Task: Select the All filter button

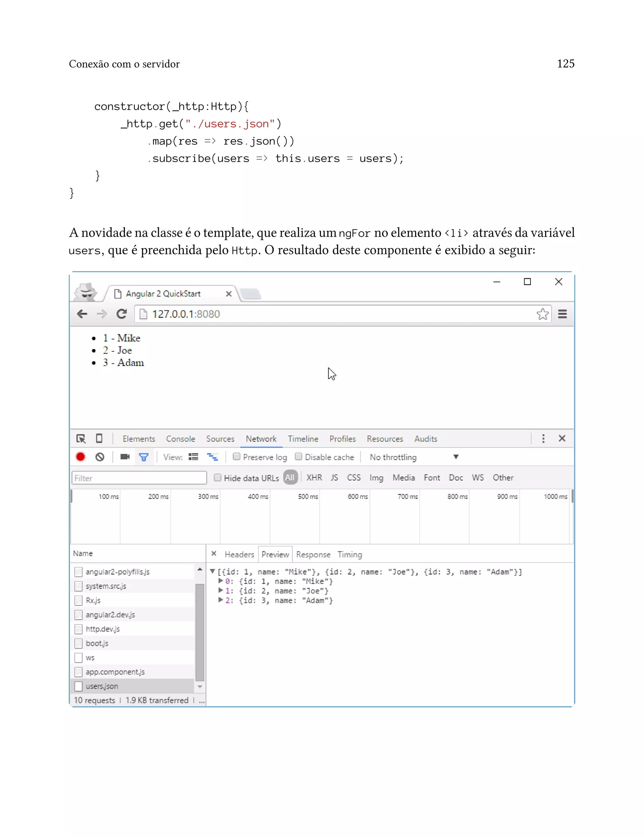Action: tap(290, 477)
